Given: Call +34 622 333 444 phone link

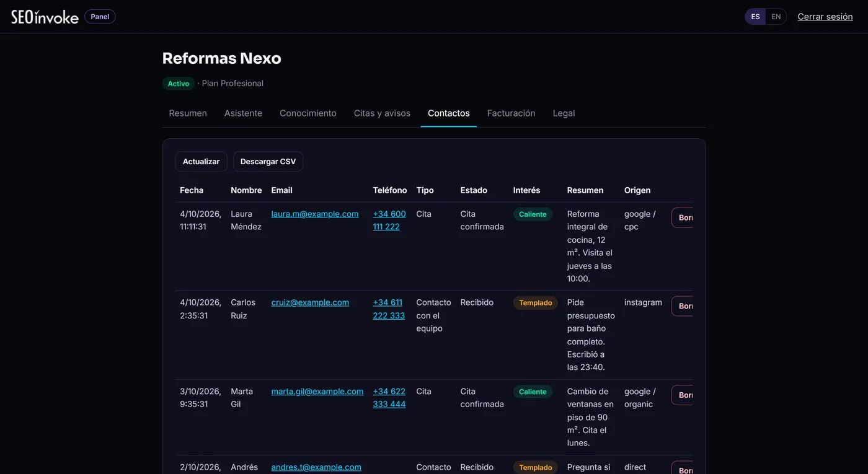Looking at the screenshot, I should (x=389, y=398).
